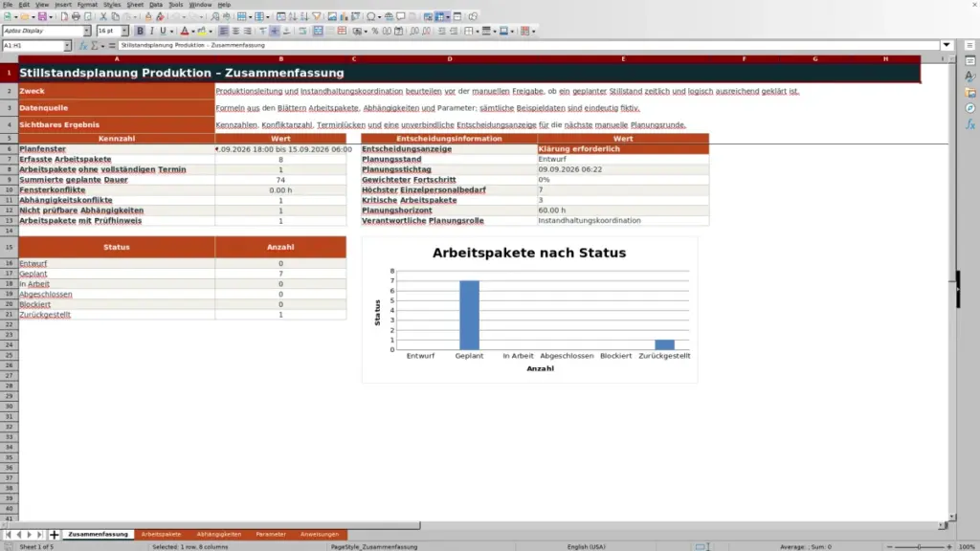Open the Background Color dropdown arrow
The height and width of the screenshot is (551, 980).
211,32
